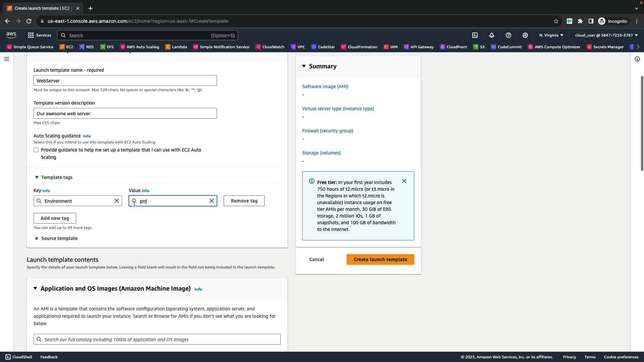Open the notifications bell icon
The width and height of the screenshot is (644, 362).
[492, 35]
